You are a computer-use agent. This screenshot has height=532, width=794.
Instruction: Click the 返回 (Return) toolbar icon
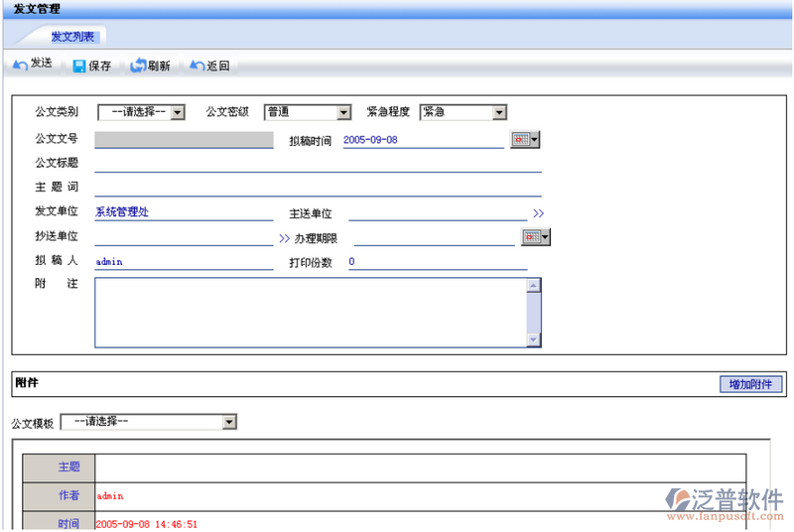tap(197, 66)
